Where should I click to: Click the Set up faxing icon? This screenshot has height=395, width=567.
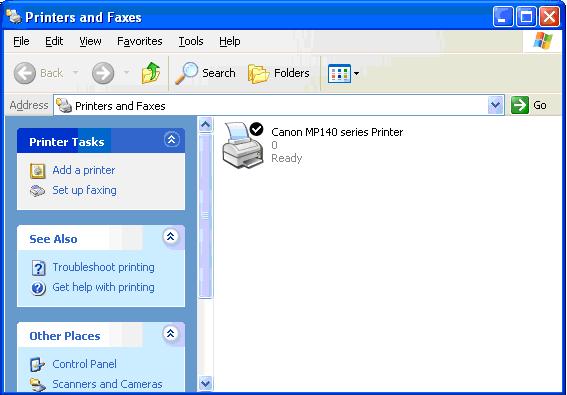[37, 191]
